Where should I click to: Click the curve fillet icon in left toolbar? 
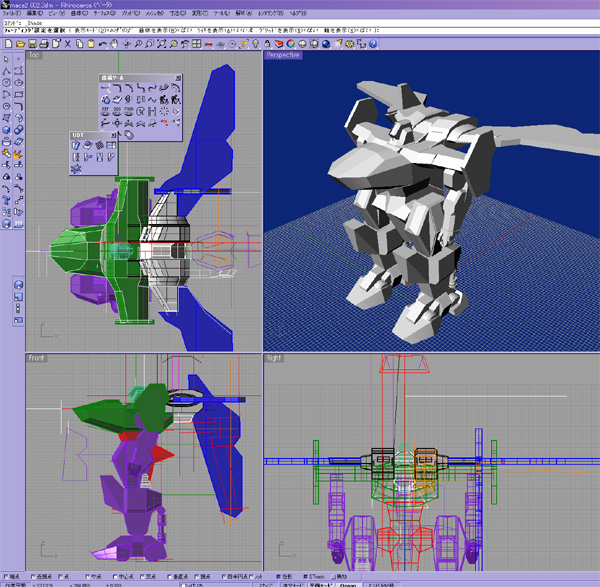(19, 106)
